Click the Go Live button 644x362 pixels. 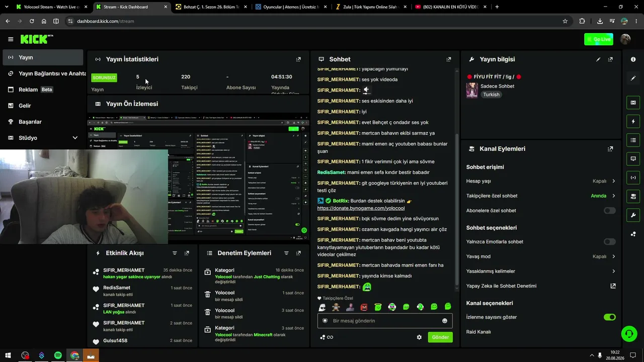599,39
